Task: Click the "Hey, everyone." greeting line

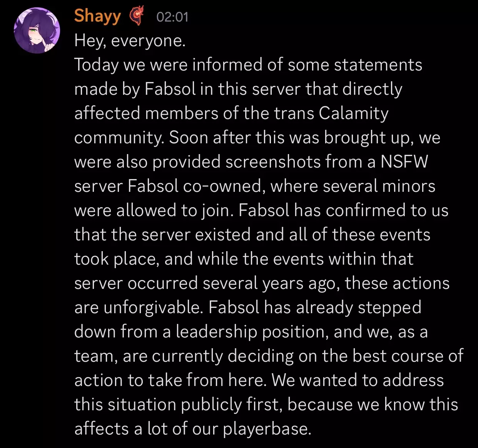Action: pyautogui.click(x=130, y=40)
